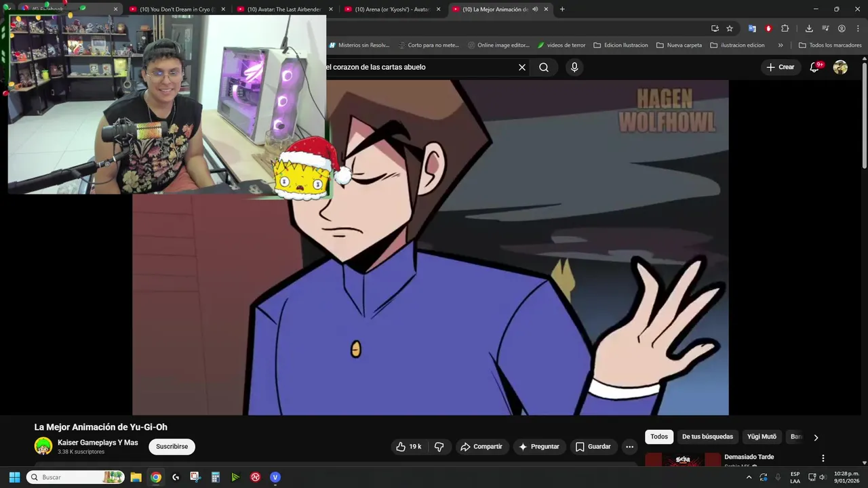Open Edicion Ilustracion bookmark folder
The image size is (868, 488).
(620, 45)
